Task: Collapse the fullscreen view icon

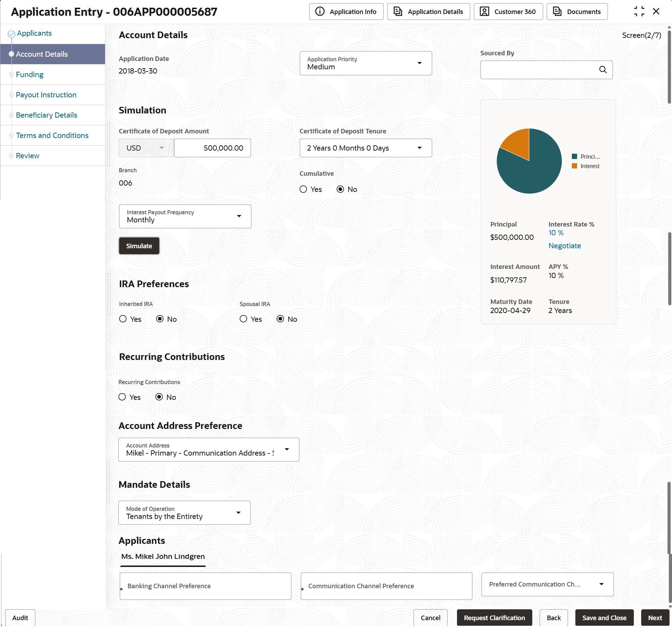Action: (639, 12)
